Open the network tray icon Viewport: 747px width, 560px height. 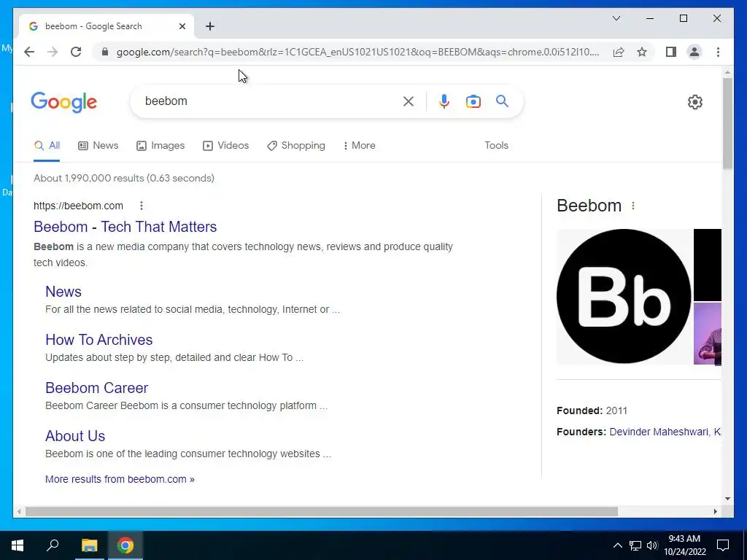[x=635, y=545]
